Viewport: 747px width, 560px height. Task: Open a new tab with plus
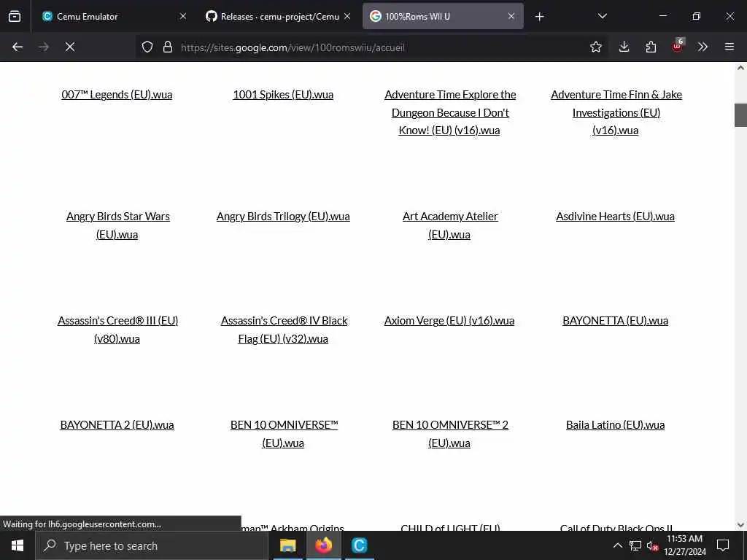point(539,17)
